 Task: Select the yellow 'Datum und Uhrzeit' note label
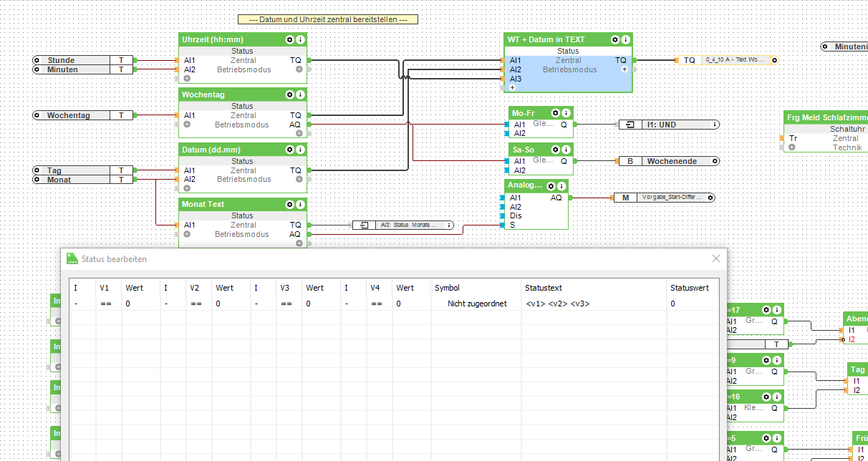coord(328,19)
